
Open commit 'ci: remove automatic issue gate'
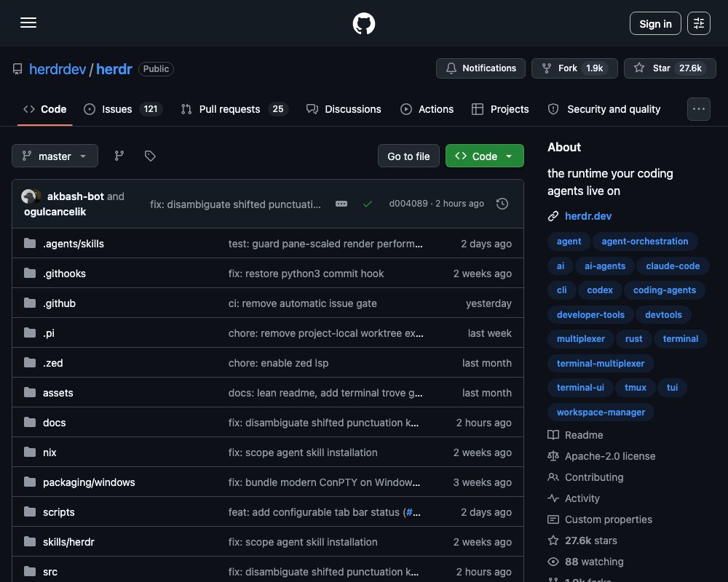(x=302, y=303)
